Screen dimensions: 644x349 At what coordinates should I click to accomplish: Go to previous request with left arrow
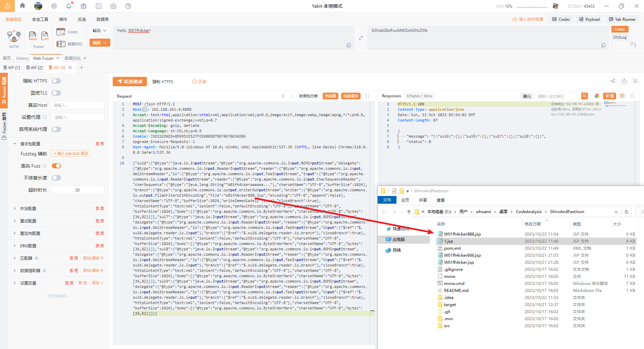[283, 96]
